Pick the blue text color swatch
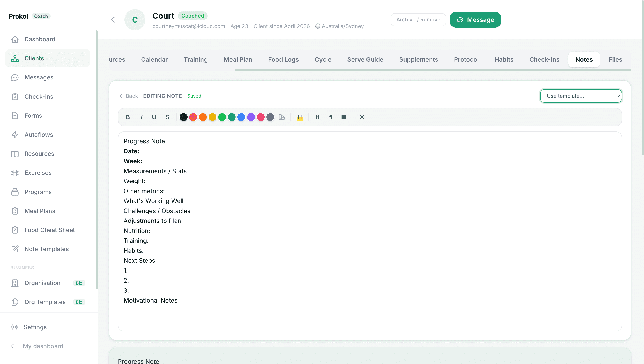644x364 pixels. (x=241, y=117)
